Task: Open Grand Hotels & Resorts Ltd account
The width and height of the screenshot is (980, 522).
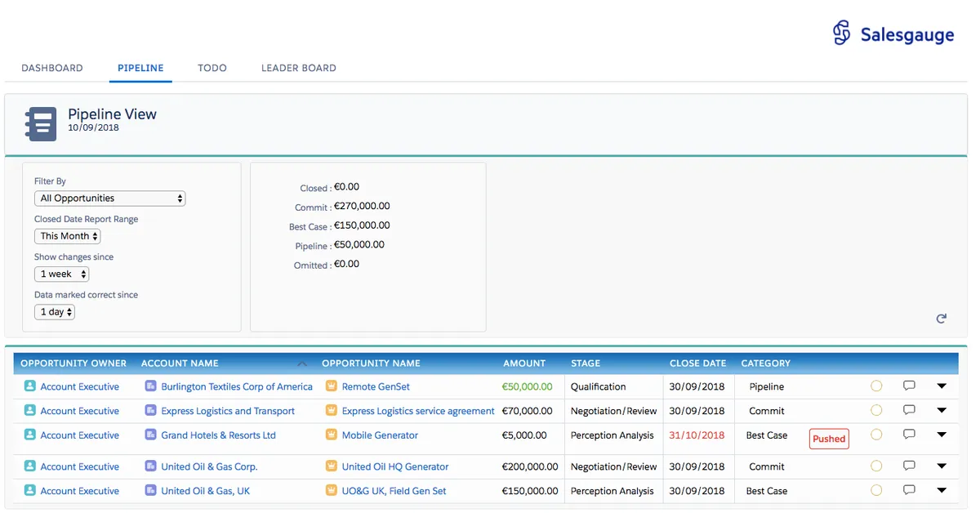Action: pos(218,435)
